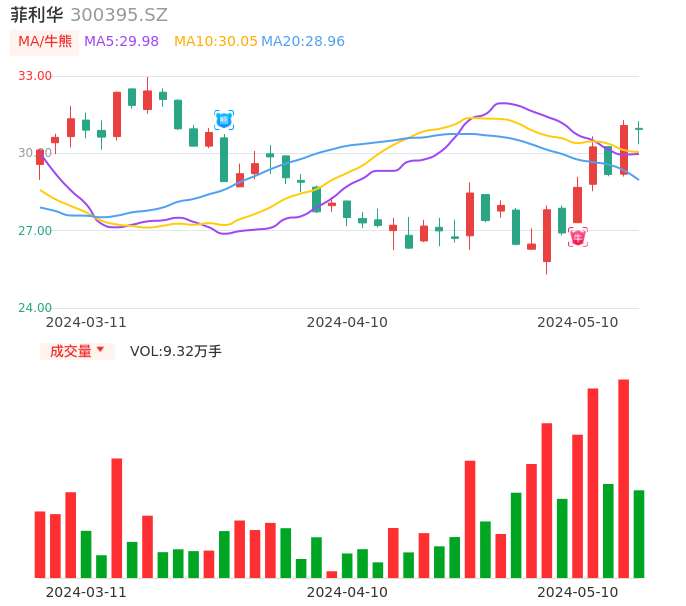
Task: Click the rightmost candlestick on price chart
Action: pos(639,129)
